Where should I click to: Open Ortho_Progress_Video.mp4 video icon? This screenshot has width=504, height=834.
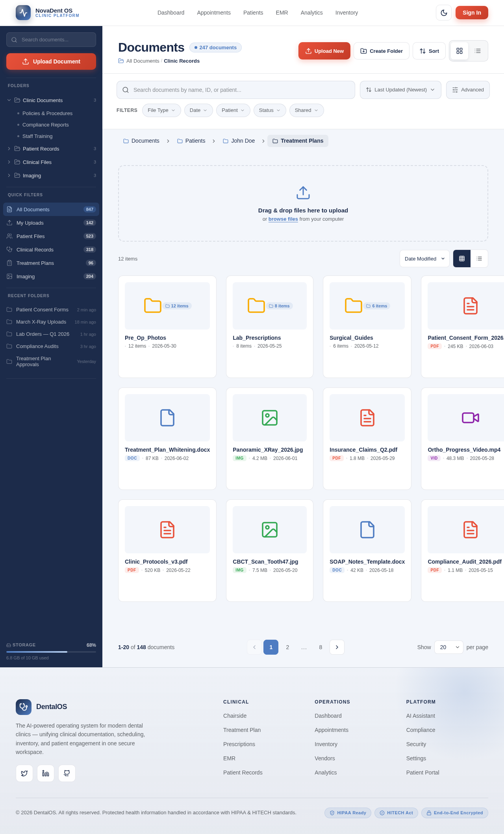pos(471,418)
